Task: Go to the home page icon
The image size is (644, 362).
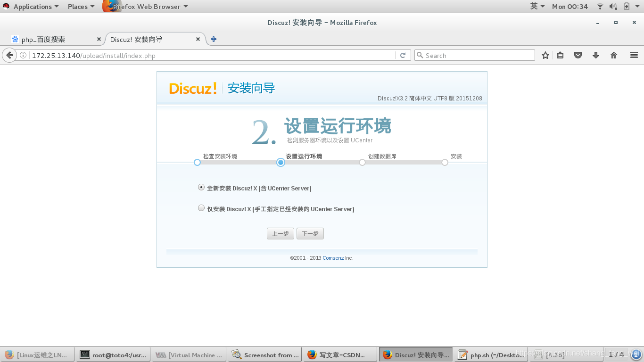Action: click(x=614, y=55)
